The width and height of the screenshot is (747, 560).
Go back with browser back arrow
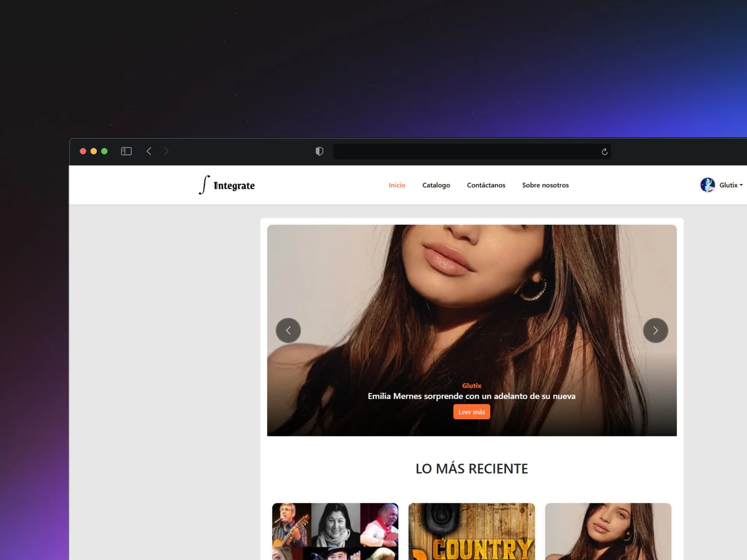(149, 151)
